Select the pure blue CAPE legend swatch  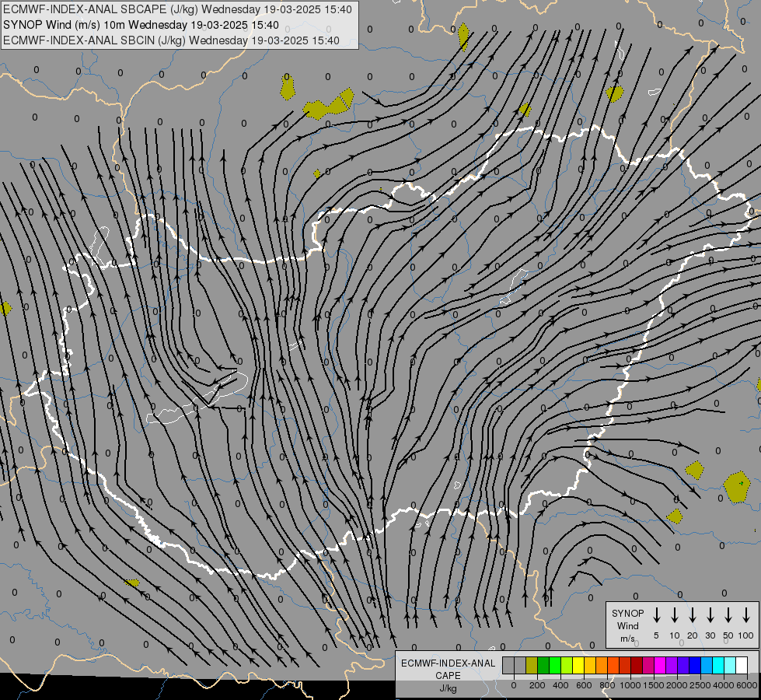(x=694, y=665)
